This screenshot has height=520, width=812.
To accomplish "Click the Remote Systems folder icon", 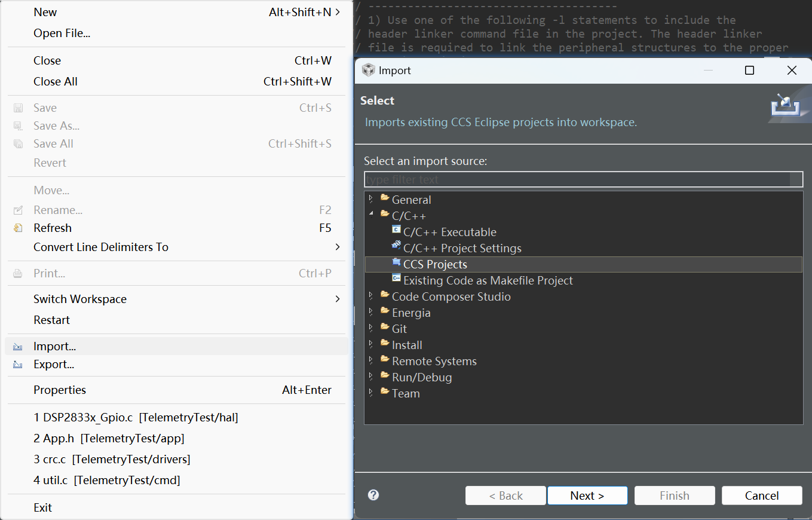I will tap(385, 359).
